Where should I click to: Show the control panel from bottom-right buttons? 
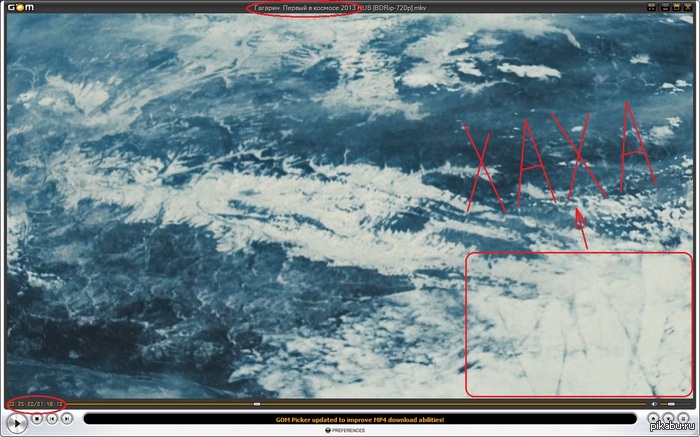pyautogui.click(x=668, y=419)
